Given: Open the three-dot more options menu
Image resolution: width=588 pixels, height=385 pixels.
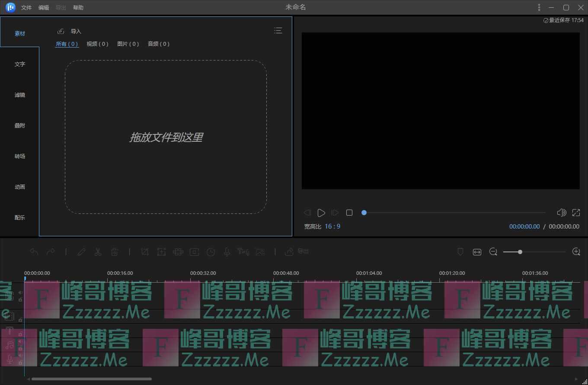Looking at the screenshot, I should [539, 7].
